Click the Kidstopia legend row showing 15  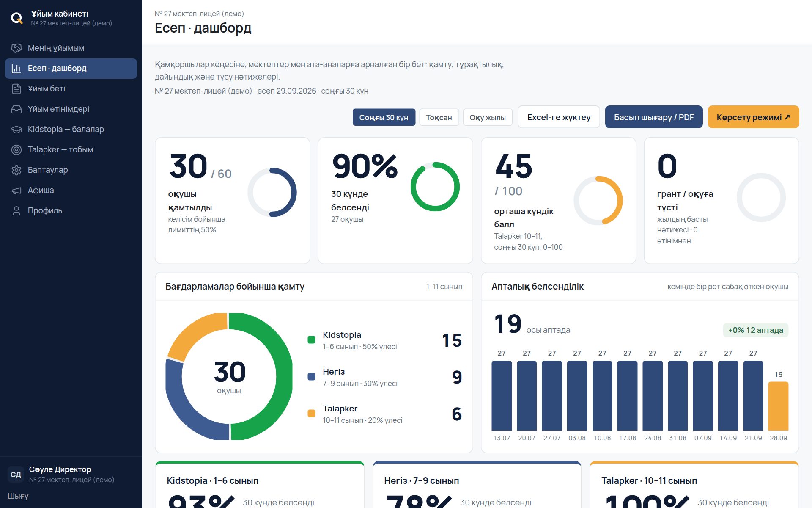click(384, 340)
